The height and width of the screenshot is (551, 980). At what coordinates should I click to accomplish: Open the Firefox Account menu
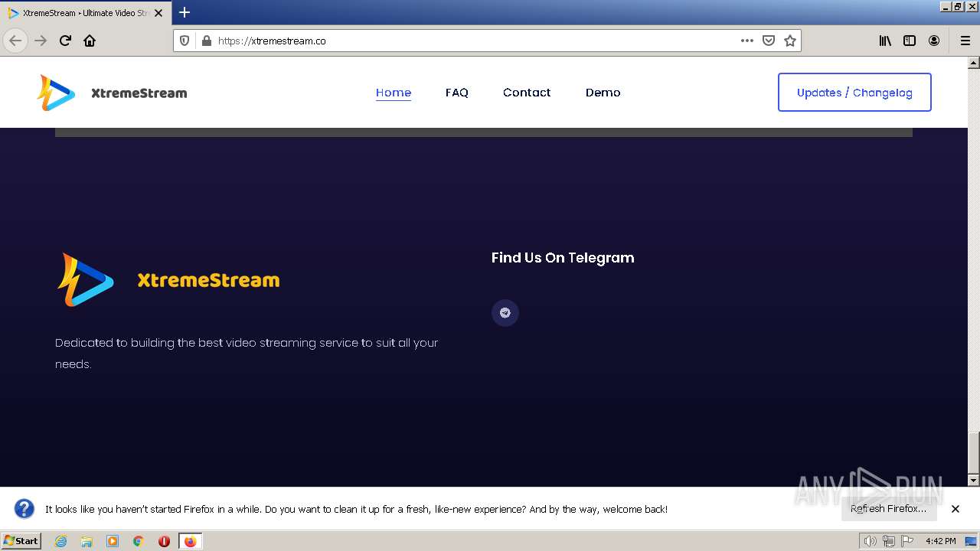[934, 41]
